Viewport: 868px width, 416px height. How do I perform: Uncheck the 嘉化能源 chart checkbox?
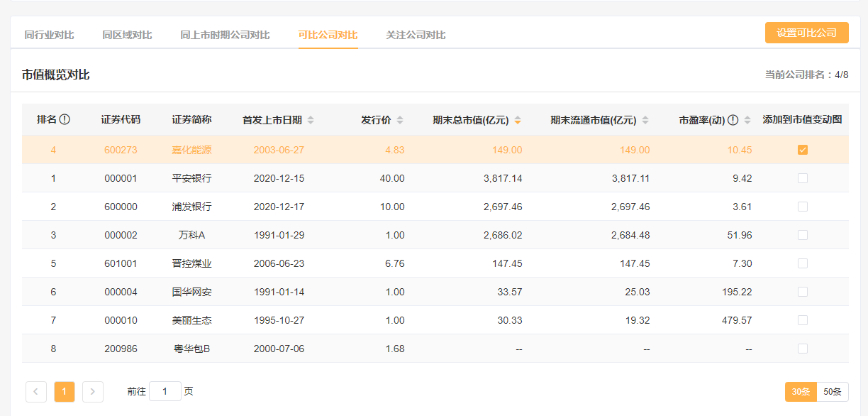tap(802, 150)
